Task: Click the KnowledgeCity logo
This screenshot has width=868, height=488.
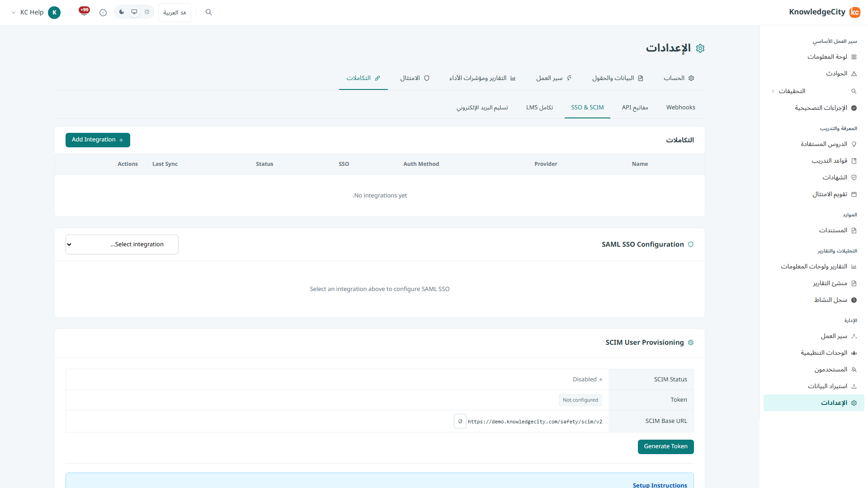Action: click(x=824, y=12)
